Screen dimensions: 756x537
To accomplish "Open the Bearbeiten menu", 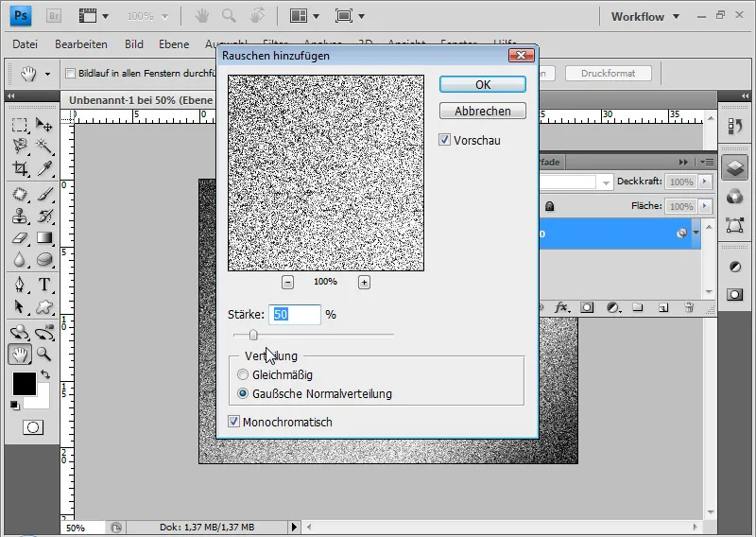I will (81, 44).
